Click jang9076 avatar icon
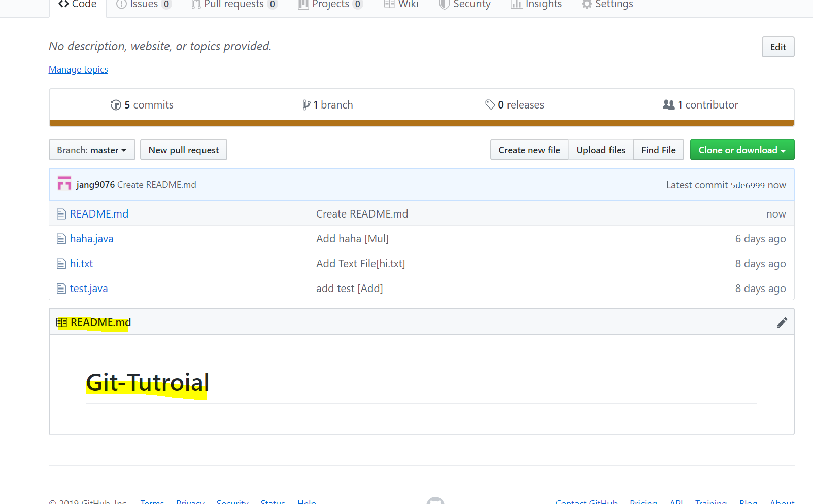This screenshot has width=813, height=504. point(64,184)
